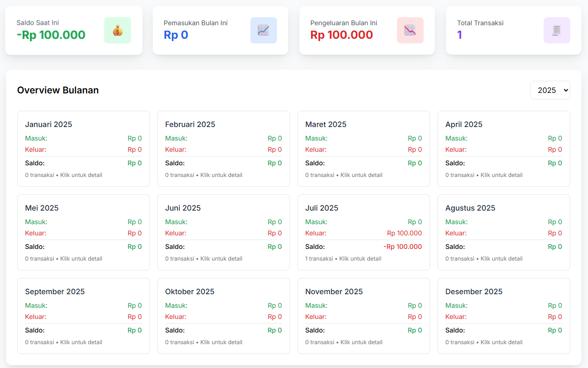588x368 pixels.
Task: Select the Oktober 2025 card
Action: coord(224,316)
